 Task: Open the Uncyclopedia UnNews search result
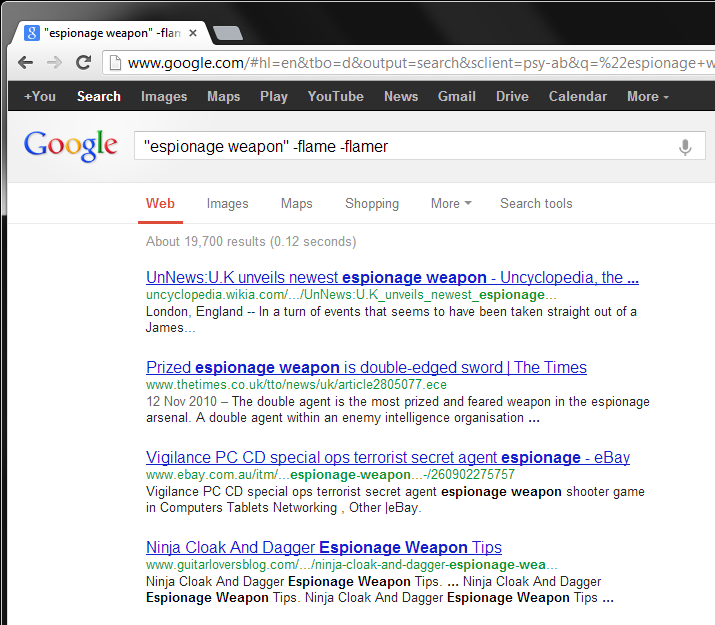click(x=391, y=277)
